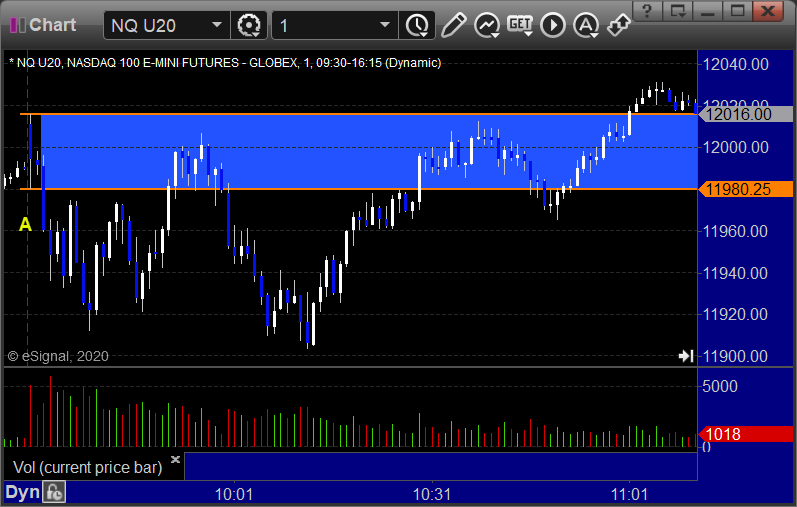Click the 12040.00 price axis label

(x=735, y=65)
